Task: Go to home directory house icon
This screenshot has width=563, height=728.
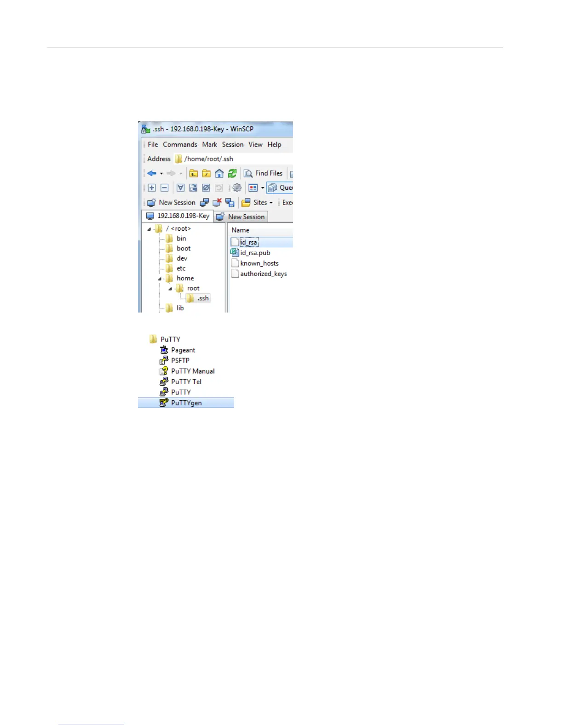Action: click(219, 173)
